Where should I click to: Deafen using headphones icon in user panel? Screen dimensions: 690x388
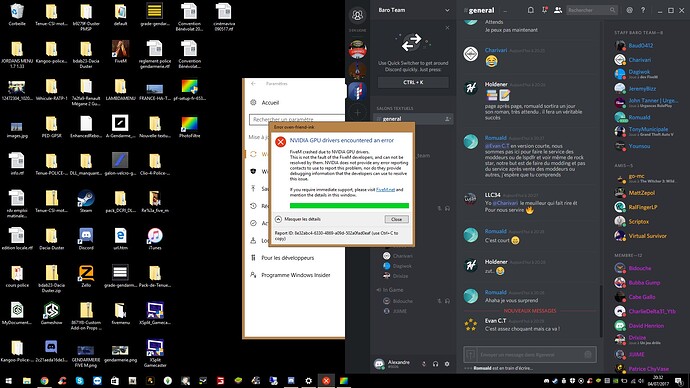(435, 364)
